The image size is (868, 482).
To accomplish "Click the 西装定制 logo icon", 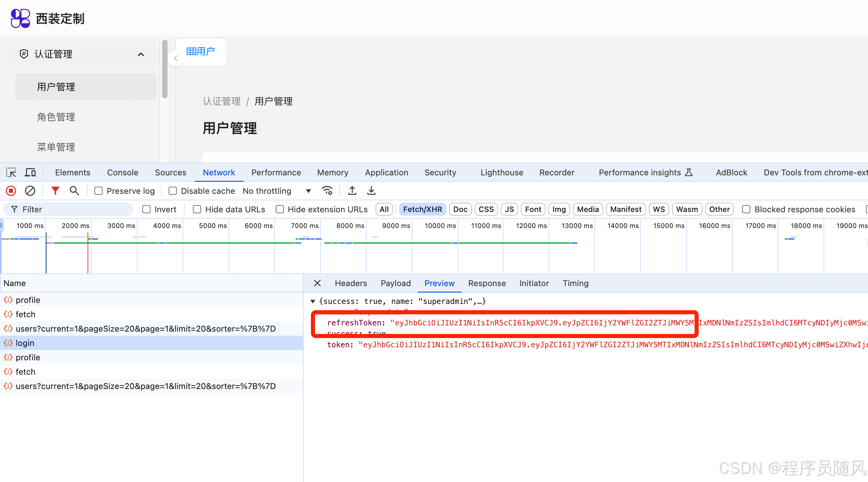I will (21, 18).
